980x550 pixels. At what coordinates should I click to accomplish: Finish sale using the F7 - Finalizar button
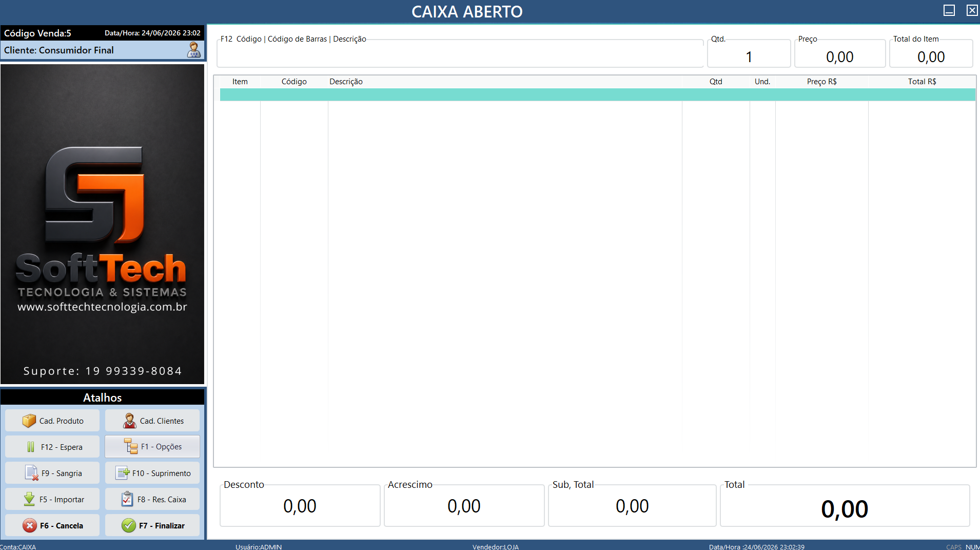click(152, 525)
